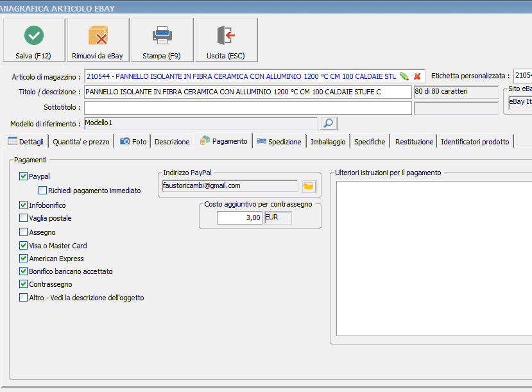Click the Etichetta personalizzata field
Viewport: 532px width, 392px height.
pos(523,76)
